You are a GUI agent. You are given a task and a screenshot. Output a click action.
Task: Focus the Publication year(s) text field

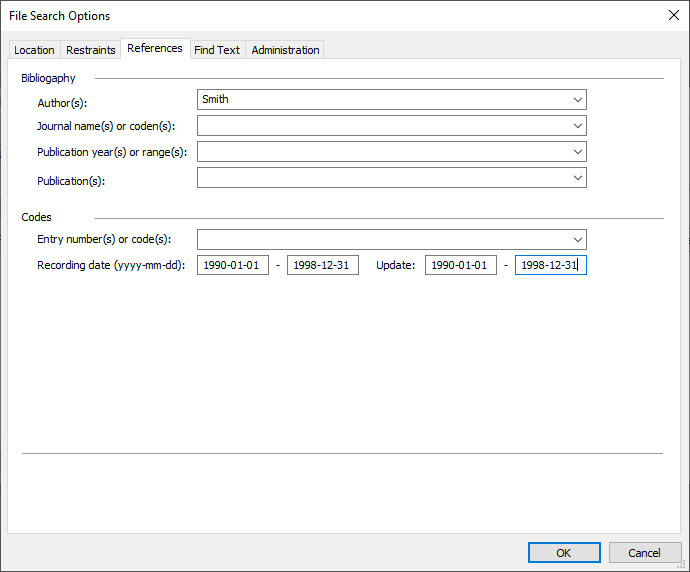click(380, 152)
